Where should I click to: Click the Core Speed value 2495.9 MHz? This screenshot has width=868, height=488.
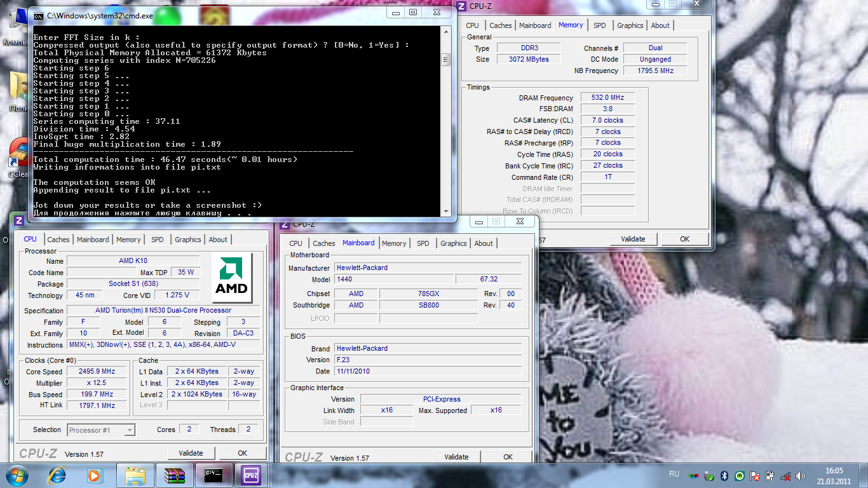coord(97,372)
